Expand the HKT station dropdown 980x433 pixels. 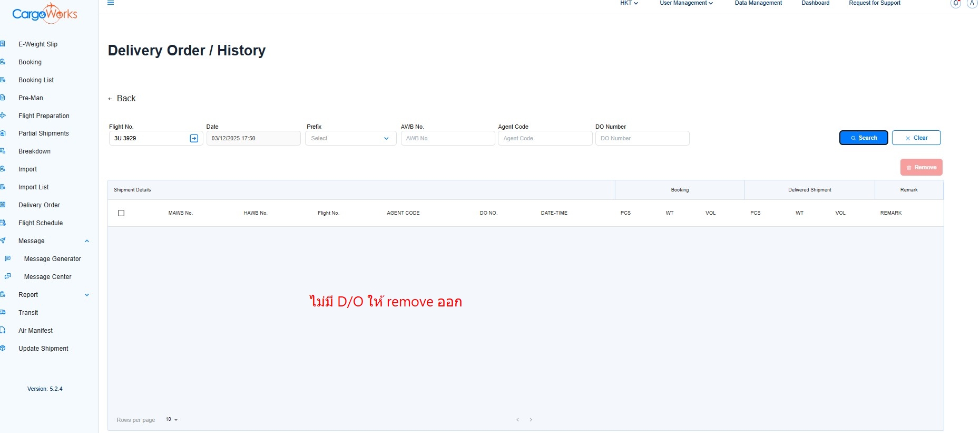[x=629, y=3]
